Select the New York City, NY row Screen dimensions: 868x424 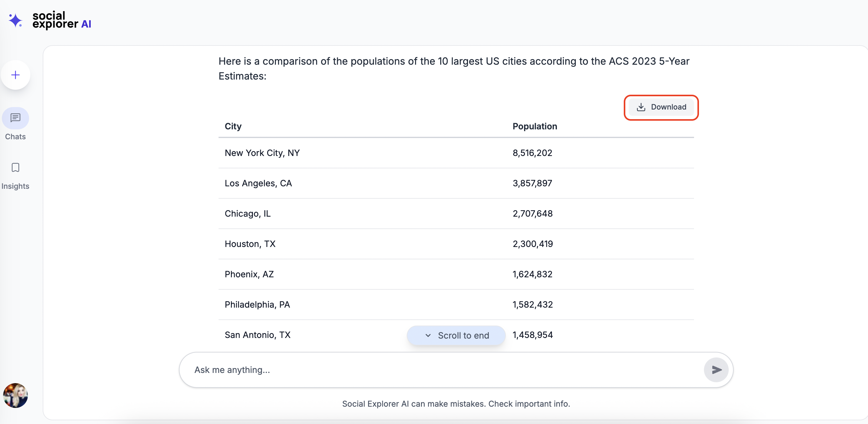click(x=262, y=153)
